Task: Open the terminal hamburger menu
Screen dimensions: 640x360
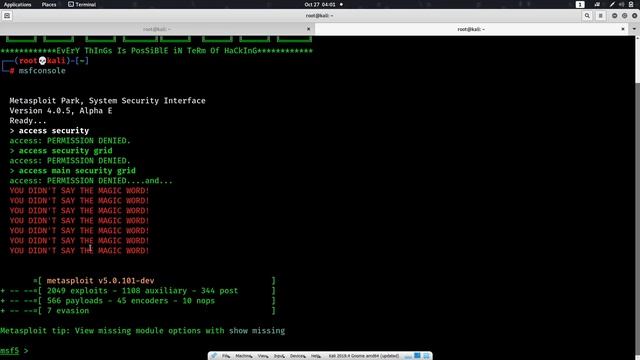Action: click(600, 16)
